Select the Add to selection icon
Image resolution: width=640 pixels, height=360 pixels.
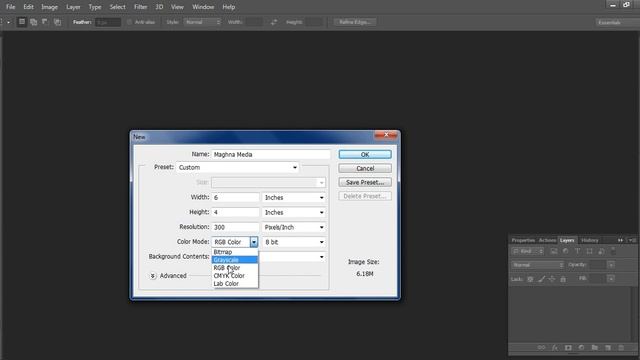pyautogui.click(x=33, y=22)
